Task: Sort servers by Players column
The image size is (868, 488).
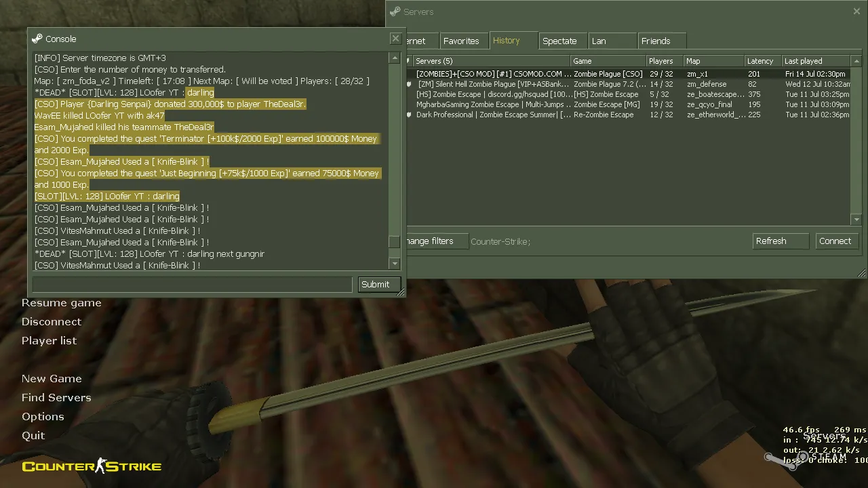Action: [664, 61]
